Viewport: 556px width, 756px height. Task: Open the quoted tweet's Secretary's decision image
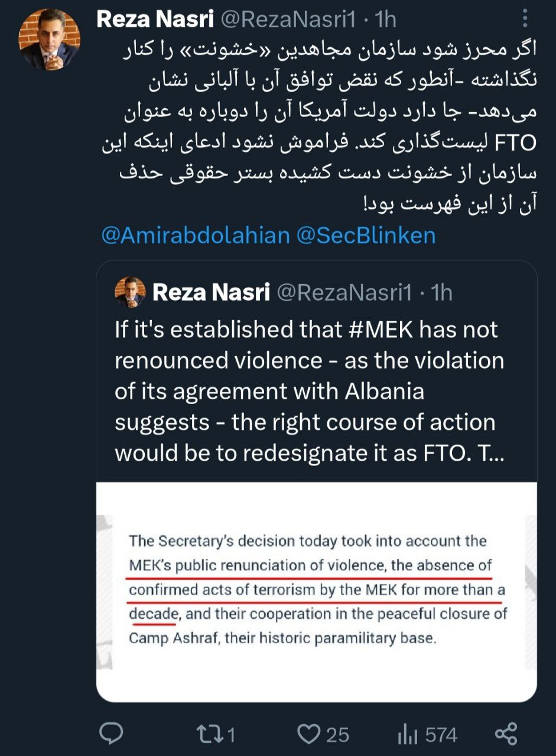[x=316, y=592]
